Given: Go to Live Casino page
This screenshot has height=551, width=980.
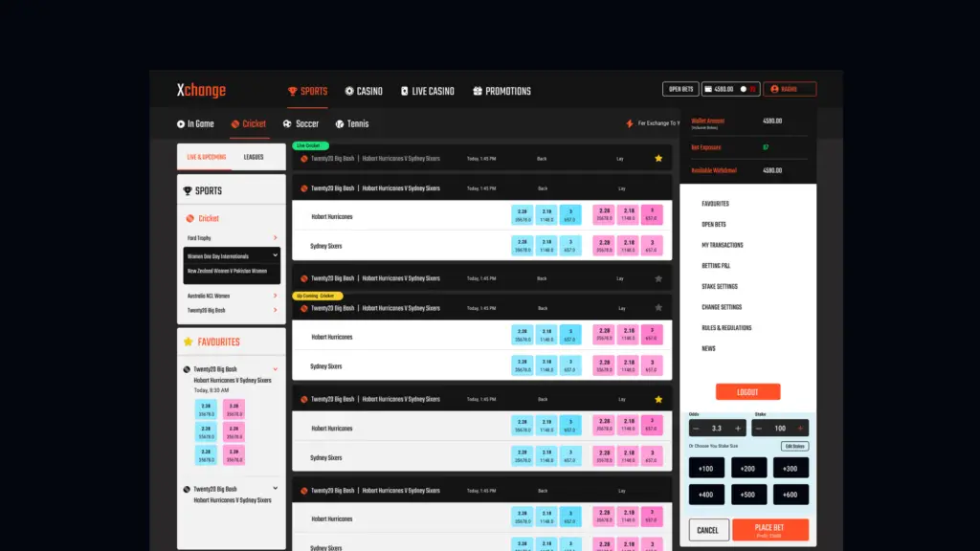Looking at the screenshot, I should click(x=428, y=91).
